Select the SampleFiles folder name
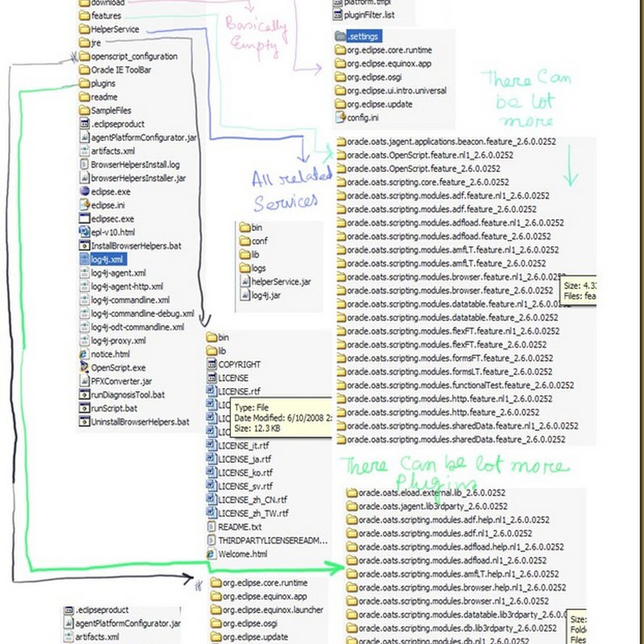The width and height of the screenshot is (644, 644). (111, 110)
